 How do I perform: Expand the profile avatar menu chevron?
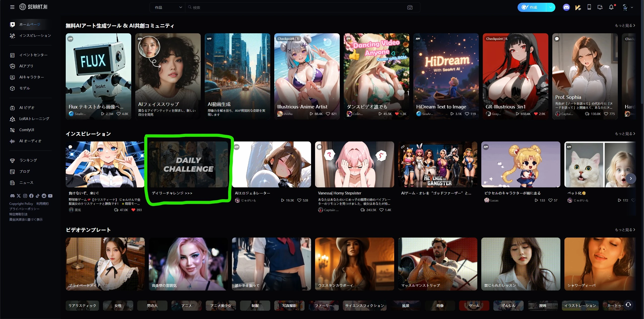coord(632,8)
